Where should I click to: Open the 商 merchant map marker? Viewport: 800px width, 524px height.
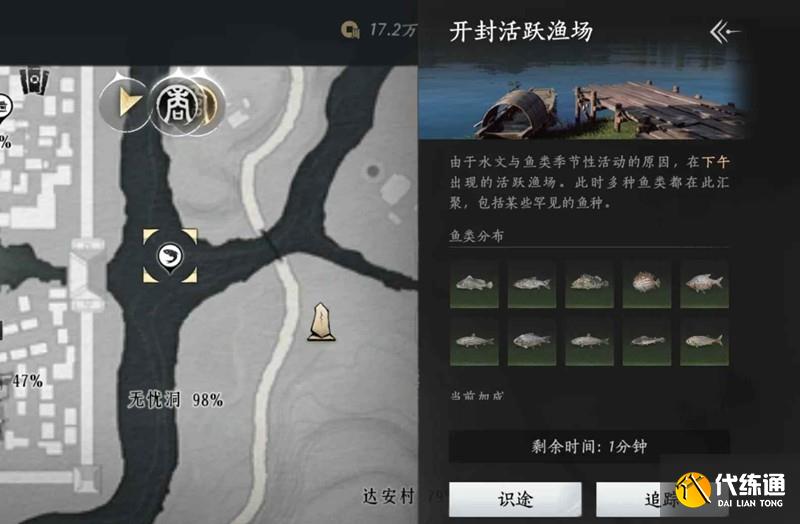pos(178,106)
